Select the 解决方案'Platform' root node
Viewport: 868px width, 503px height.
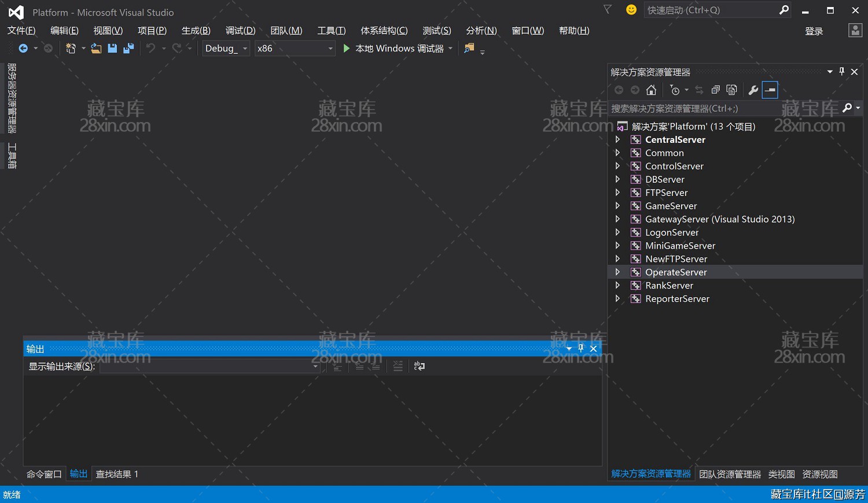(693, 127)
